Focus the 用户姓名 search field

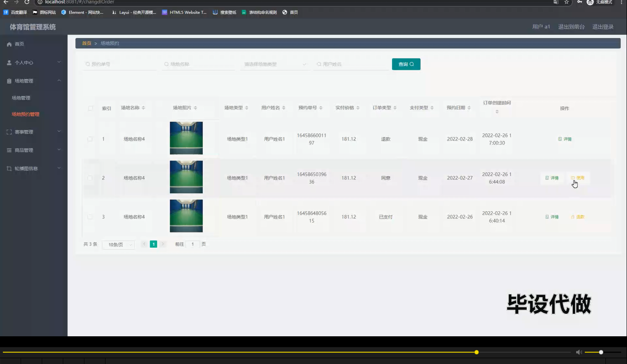coord(351,64)
